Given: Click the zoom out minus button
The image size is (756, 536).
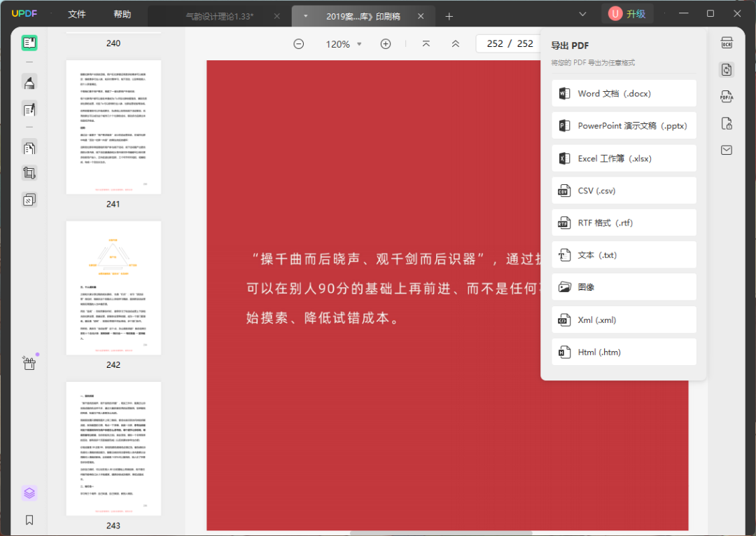Looking at the screenshot, I should [299, 44].
